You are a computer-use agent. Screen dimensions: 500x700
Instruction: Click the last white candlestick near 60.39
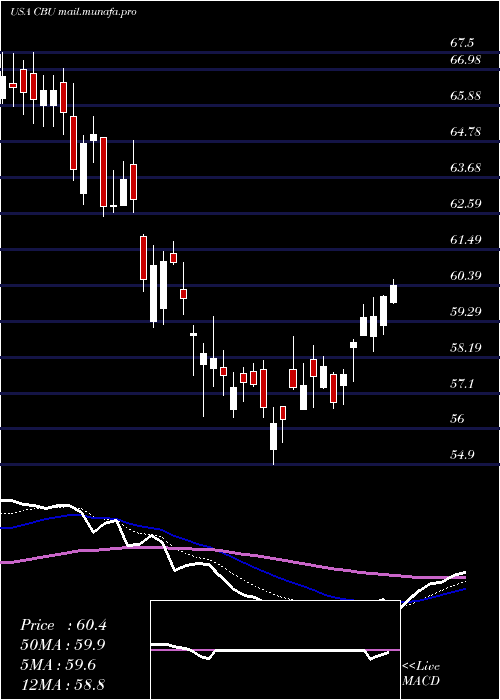[393, 294]
